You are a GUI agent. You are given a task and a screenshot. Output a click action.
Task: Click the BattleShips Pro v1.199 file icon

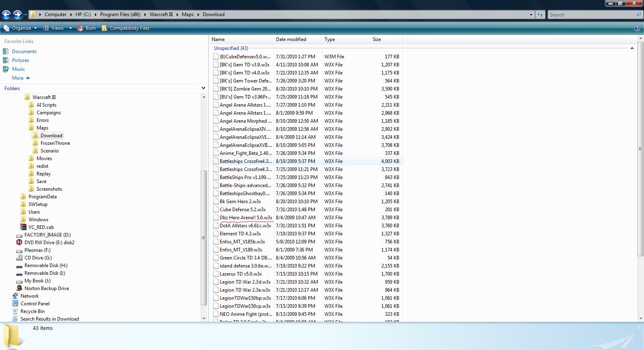click(216, 177)
